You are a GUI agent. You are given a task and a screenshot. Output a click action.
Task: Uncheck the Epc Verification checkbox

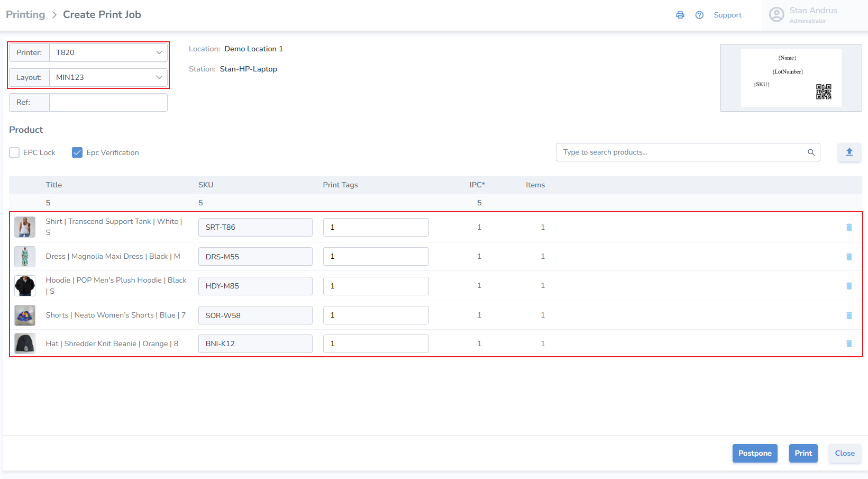(77, 152)
